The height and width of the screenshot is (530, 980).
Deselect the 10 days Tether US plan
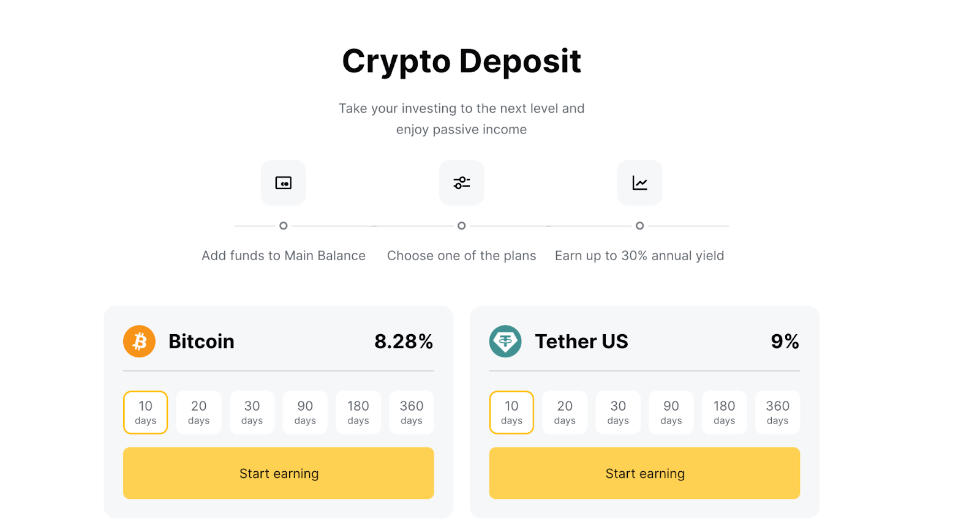(511, 412)
